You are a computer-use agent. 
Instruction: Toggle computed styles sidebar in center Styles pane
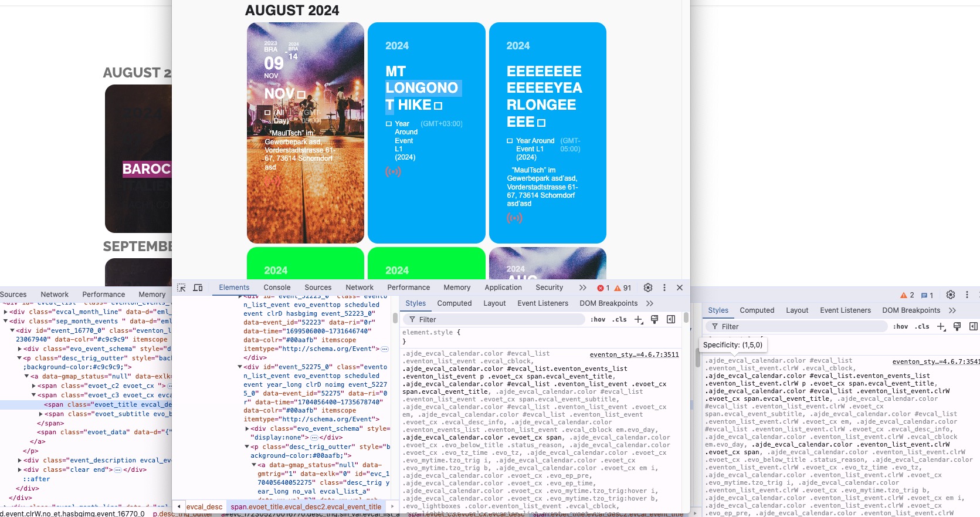[671, 319]
